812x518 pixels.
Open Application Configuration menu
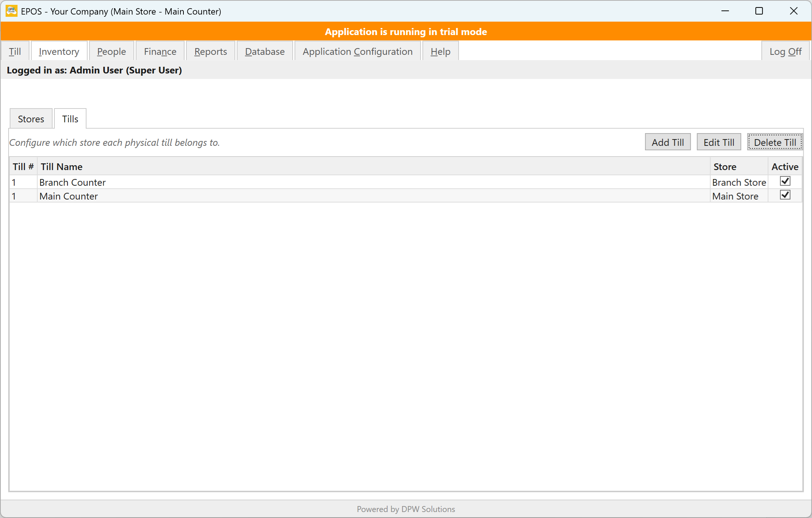[x=358, y=51]
